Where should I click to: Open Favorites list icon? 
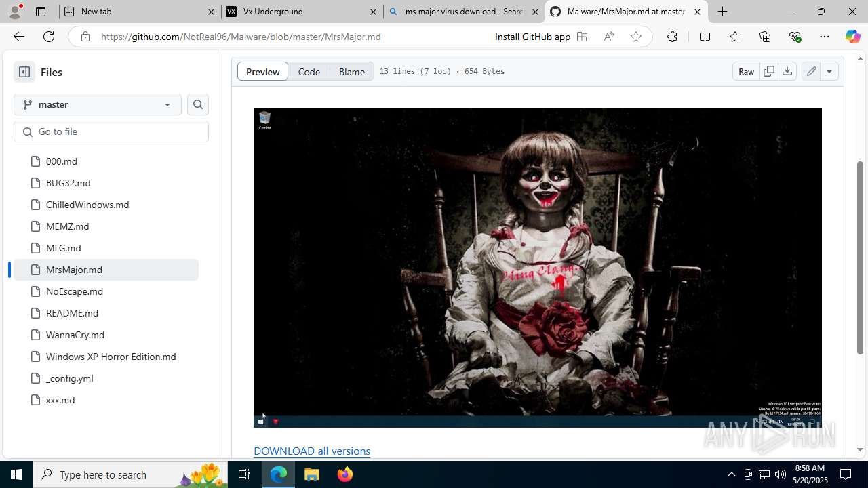click(735, 37)
